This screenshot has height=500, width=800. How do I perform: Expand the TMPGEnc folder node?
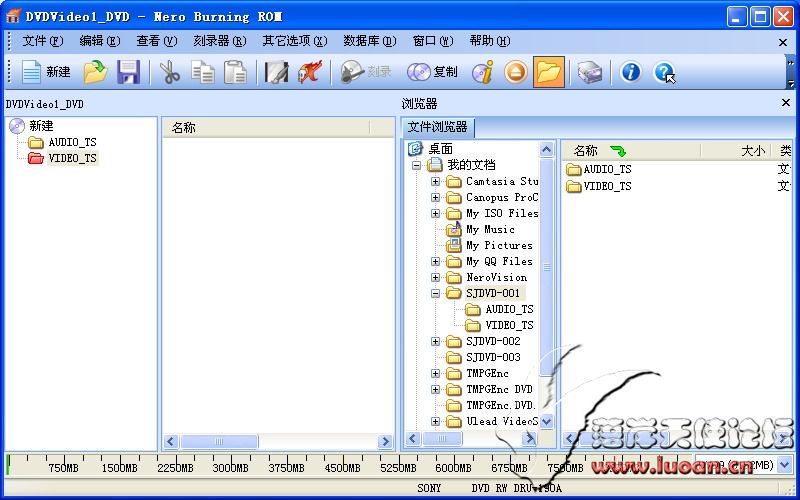point(435,373)
